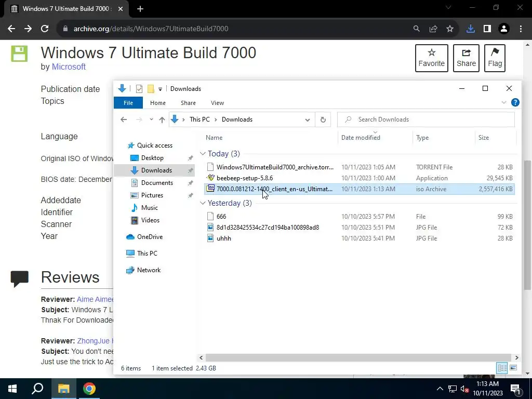Image resolution: width=532 pixels, height=399 pixels.
Task: Expand the Explorer ribbon chevron
Action: point(504,102)
